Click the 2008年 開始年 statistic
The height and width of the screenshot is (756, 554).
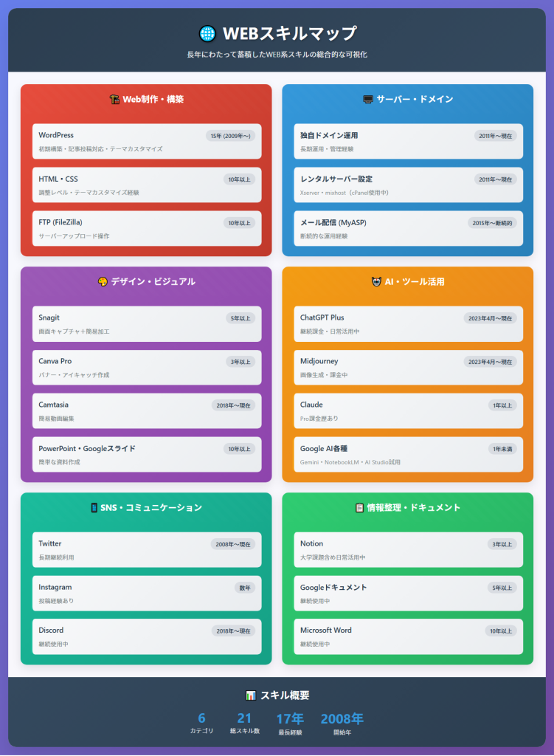coord(342,724)
